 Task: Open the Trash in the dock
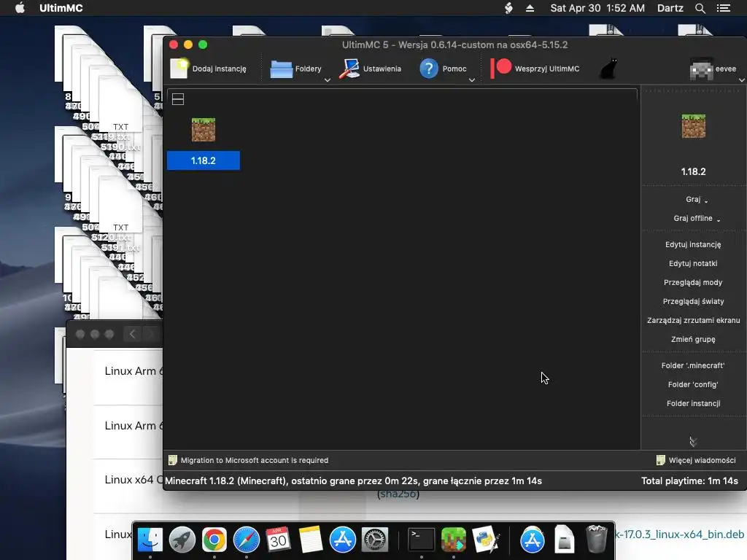(x=597, y=540)
